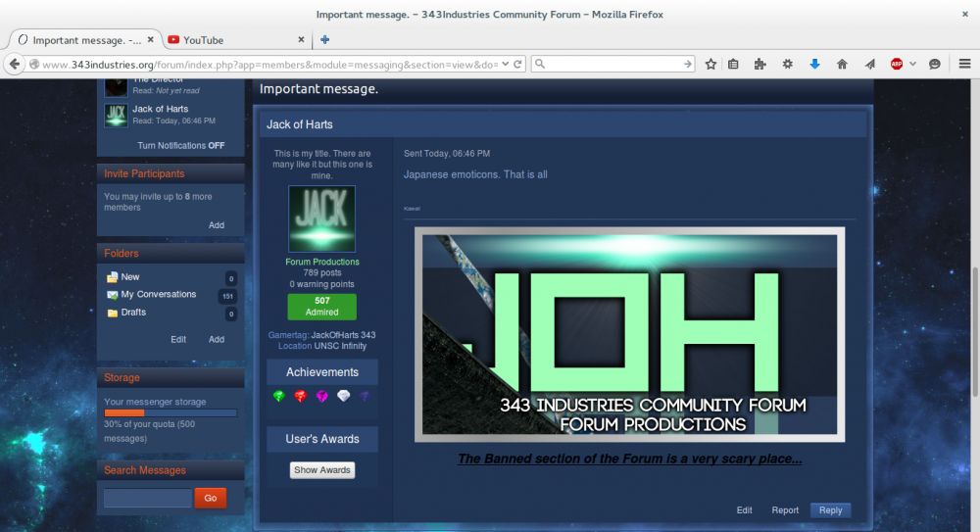Viewport: 980px width, 532px height.
Task: Click the Jack of Harts message header name
Action: (299, 124)
